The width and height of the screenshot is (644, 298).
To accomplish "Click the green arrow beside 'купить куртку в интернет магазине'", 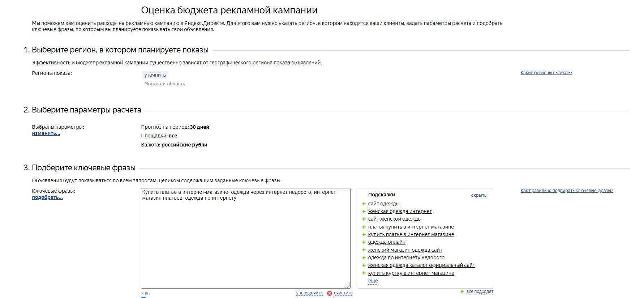I will (x=364, y=273).
